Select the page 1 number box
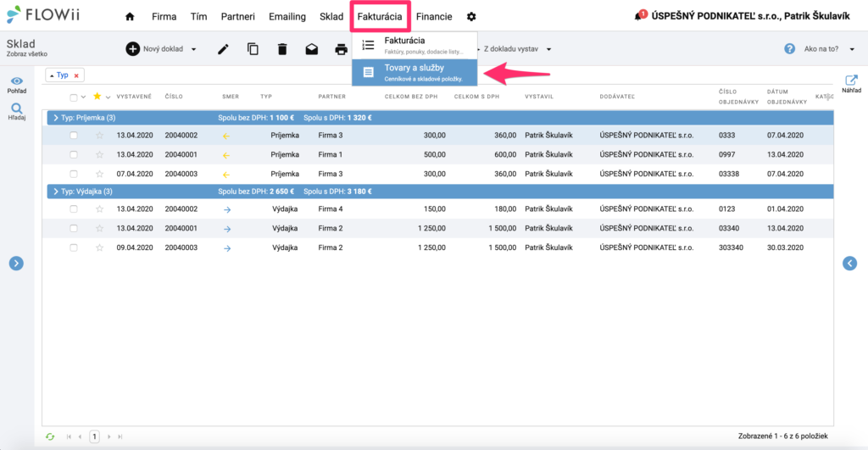This screenshot has height=450, width=868. pos(95,436)
